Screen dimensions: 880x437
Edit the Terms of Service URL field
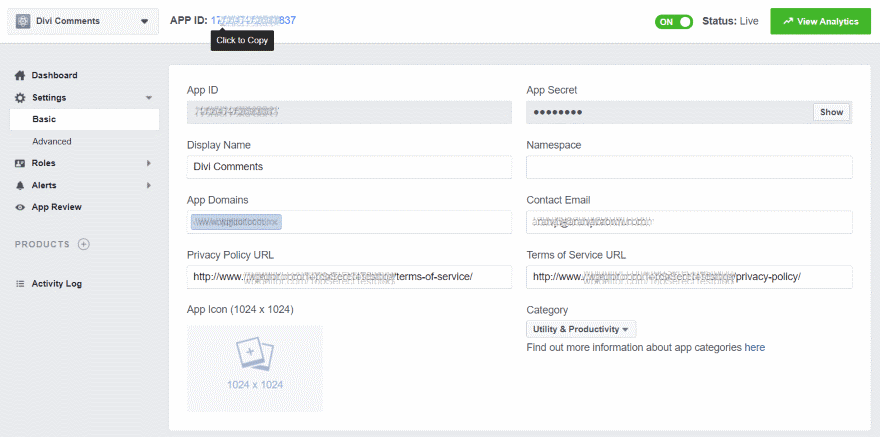tap(689, 277)
